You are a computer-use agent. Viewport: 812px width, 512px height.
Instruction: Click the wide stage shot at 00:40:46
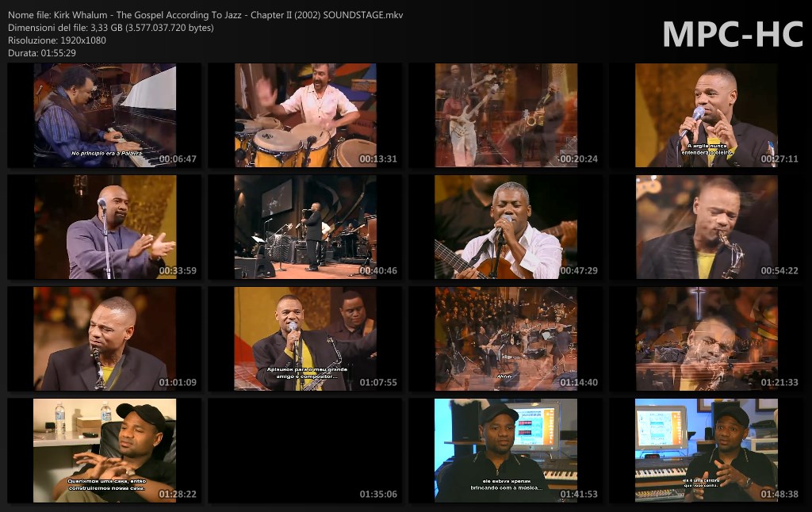pyautogui.click(x=305, y=227)
